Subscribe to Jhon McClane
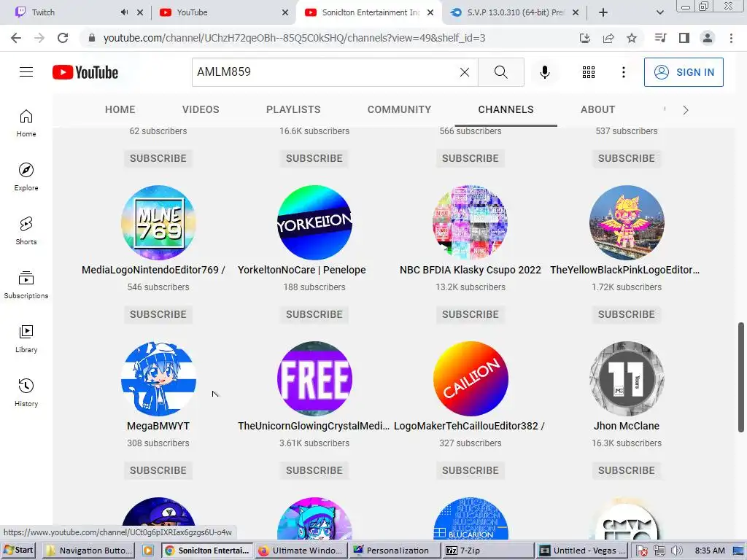The width and height of the screenshot is (747, 560). (627, 470)
